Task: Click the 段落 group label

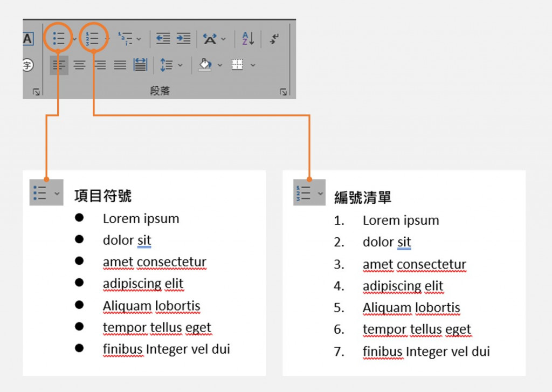Action: coord(160,91)
